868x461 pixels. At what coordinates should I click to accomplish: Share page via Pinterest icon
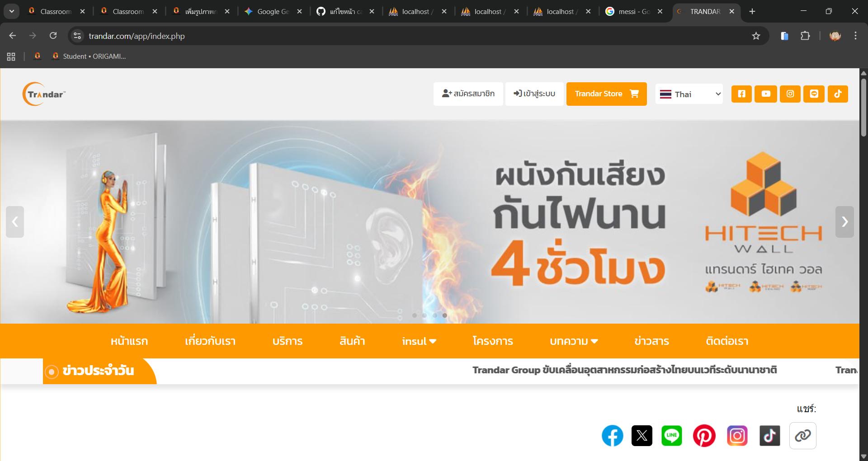coord(704,436)
